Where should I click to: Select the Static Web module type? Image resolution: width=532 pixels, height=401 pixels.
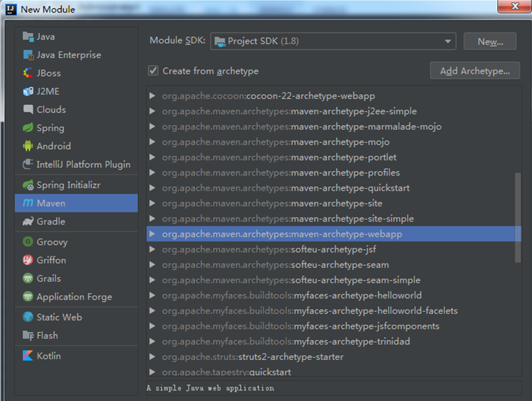[76, 317]
